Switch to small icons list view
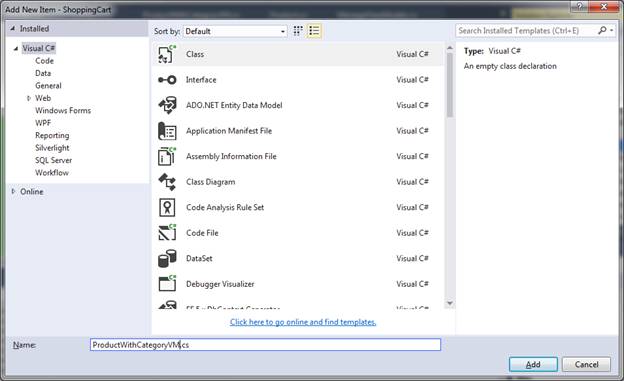Screen dimensions: 624x381 click(314, 31)
